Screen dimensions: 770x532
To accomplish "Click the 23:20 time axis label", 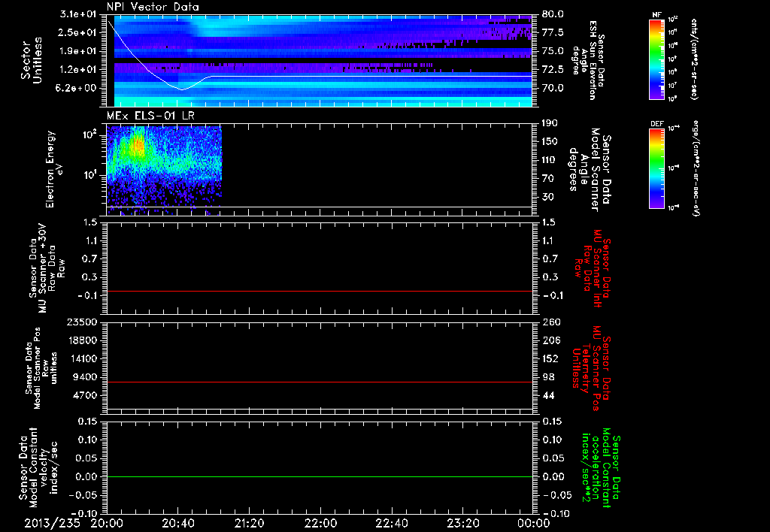I will (463, 522).
